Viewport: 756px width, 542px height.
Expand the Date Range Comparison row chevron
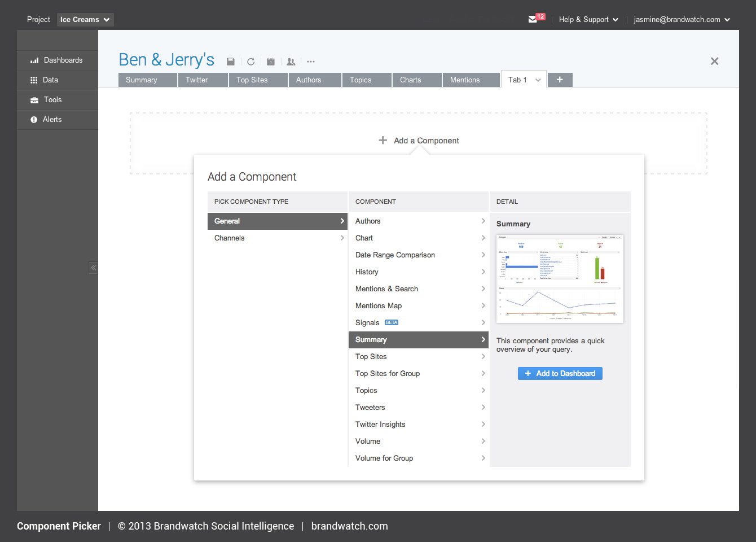(x=483, y=255)
